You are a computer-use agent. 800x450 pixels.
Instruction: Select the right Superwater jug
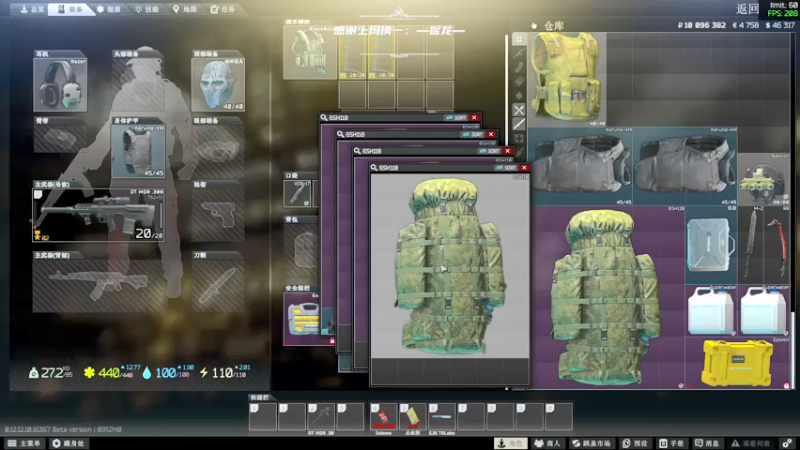[x=764, y=310]
